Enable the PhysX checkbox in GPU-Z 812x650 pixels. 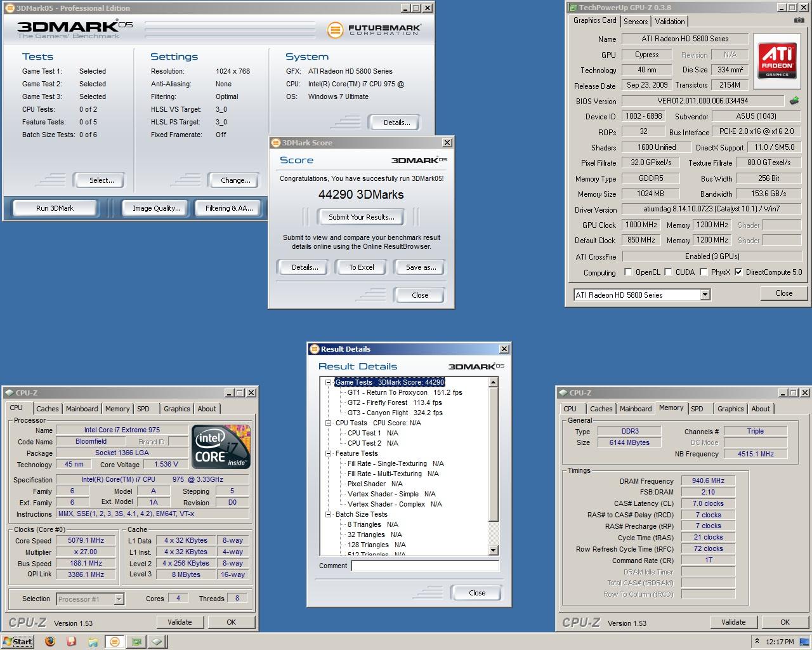tap(704, 272)
